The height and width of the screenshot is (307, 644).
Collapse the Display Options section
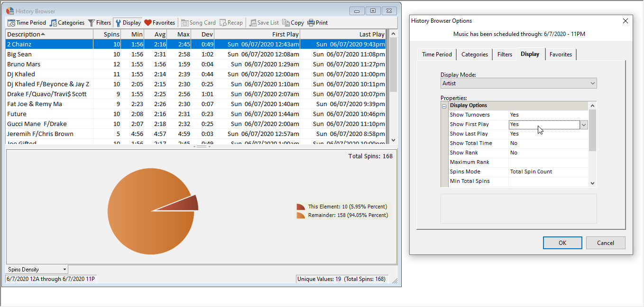click(x=444, y=106)
